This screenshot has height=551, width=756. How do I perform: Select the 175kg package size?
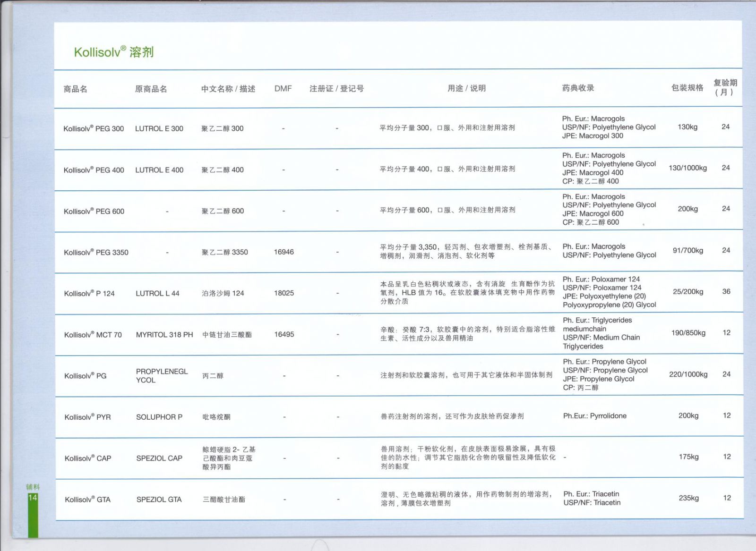(688, 457)
